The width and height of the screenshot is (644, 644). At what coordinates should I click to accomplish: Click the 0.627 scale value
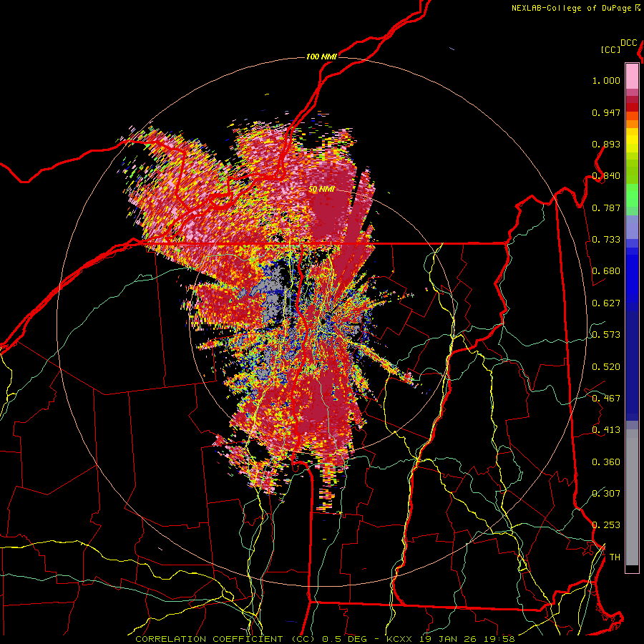click(x=606, y=303)
